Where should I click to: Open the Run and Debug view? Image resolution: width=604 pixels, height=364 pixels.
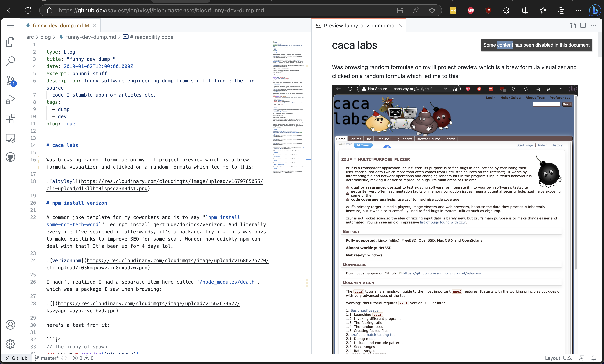(10, 100)
